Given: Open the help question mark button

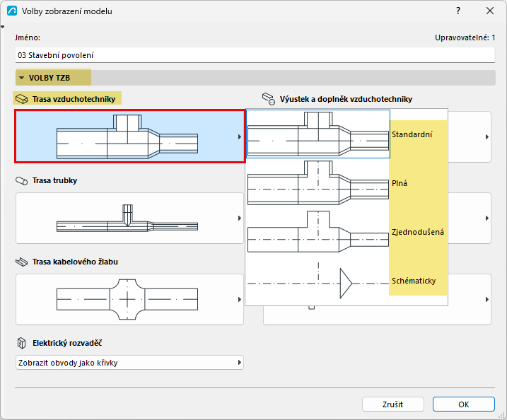Looking at the screenshot, I should click(x=458, y=11).
